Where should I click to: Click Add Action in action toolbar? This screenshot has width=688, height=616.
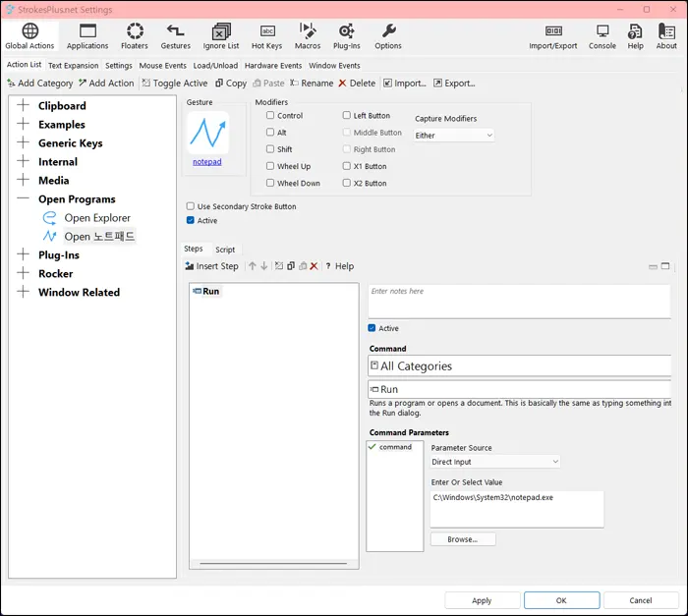[x=106, y=83]
